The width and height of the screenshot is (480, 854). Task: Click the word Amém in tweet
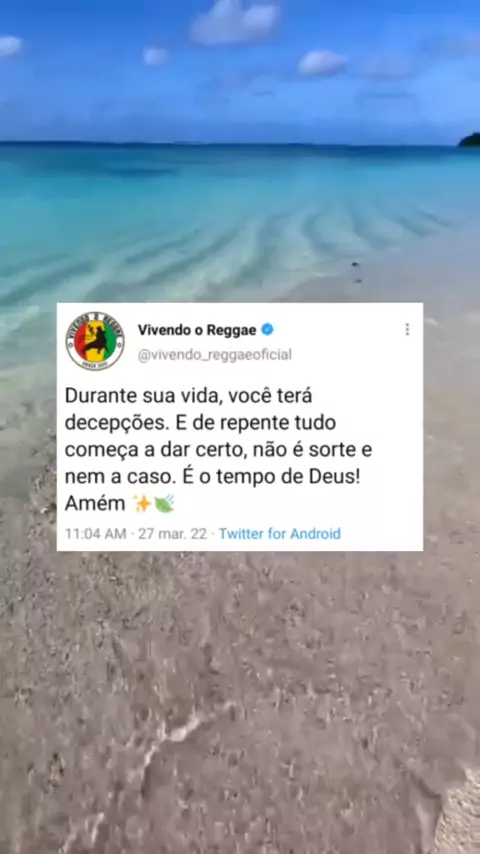point(95,504)
